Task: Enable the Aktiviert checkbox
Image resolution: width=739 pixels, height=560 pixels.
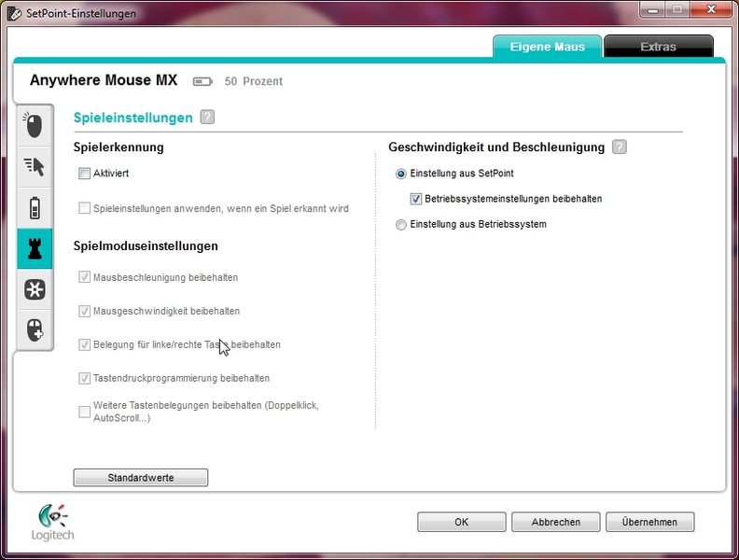Action: pyautogui.click(x=84, y=174)
